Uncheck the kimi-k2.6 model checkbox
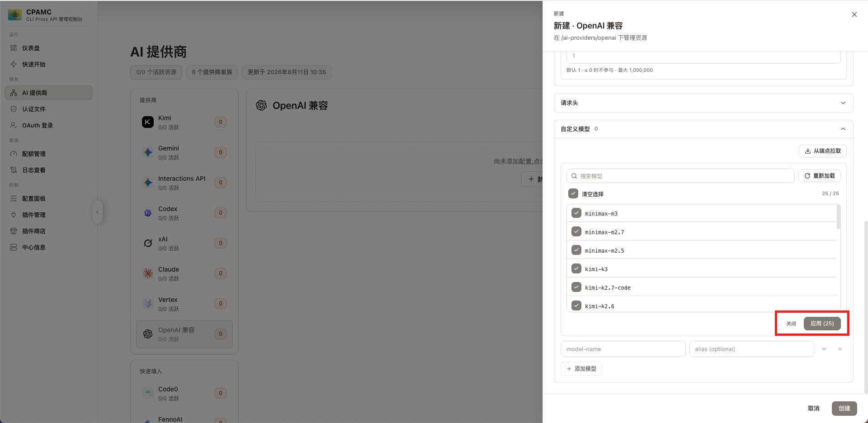The image size is (868, 423). pos(576,305)
